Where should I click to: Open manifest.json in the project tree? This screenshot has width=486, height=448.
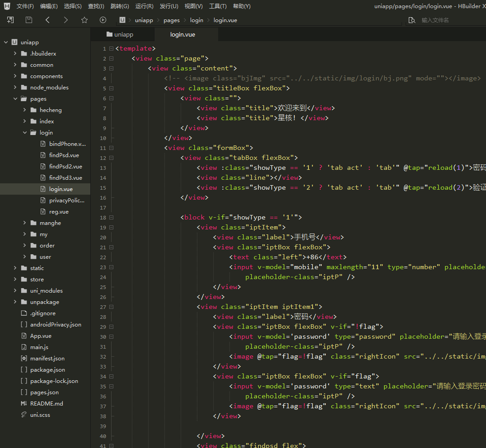pos(47,359)
